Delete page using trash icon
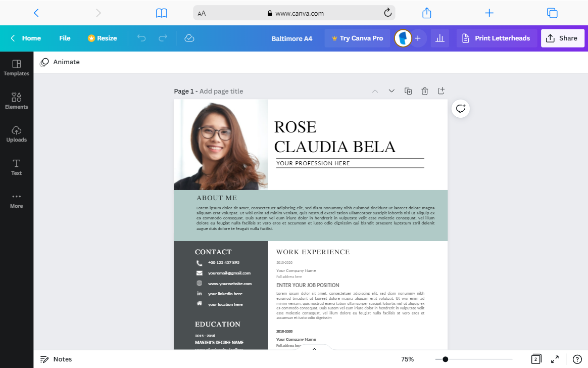Viewport: 588px width, 368px height. (424, 91)
